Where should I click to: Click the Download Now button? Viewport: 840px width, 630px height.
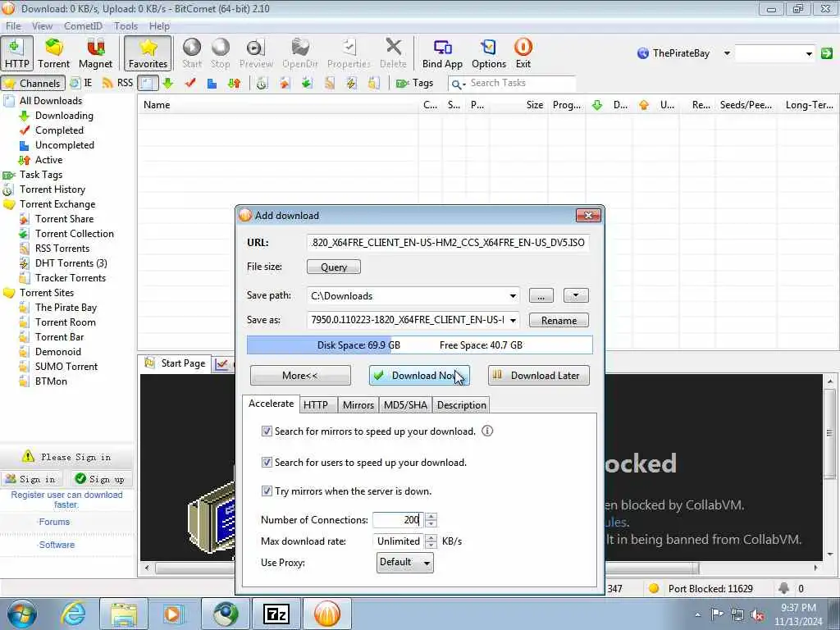coord(419,376)
